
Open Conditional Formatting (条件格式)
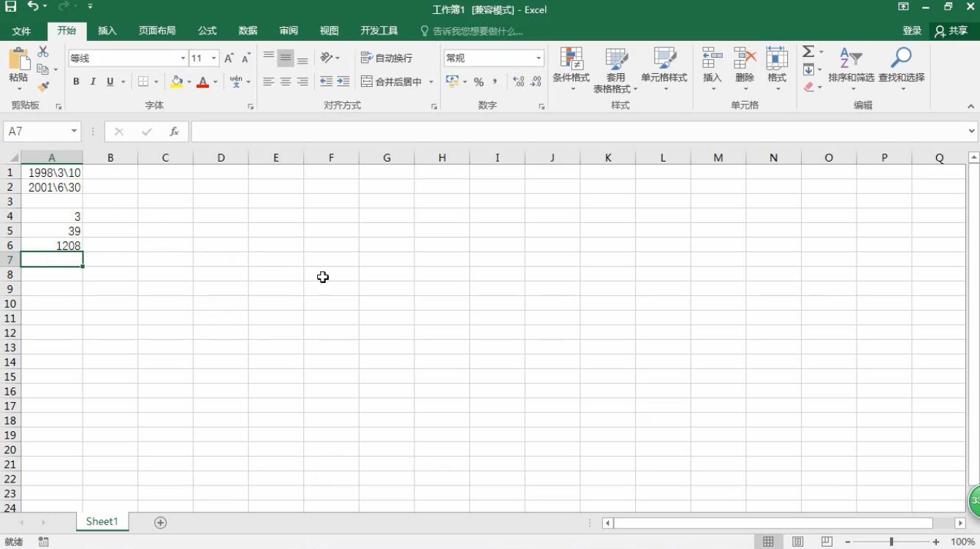coord(571,70)
